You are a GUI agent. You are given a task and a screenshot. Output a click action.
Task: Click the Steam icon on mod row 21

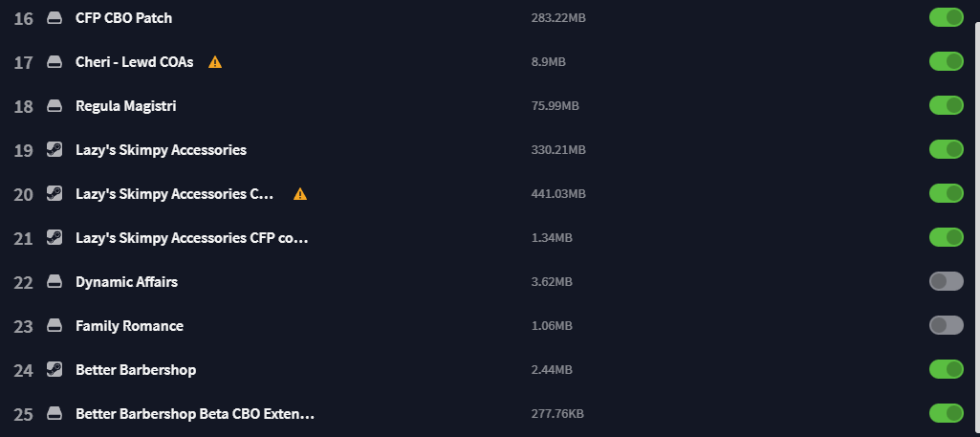click(x=54, y=238)
